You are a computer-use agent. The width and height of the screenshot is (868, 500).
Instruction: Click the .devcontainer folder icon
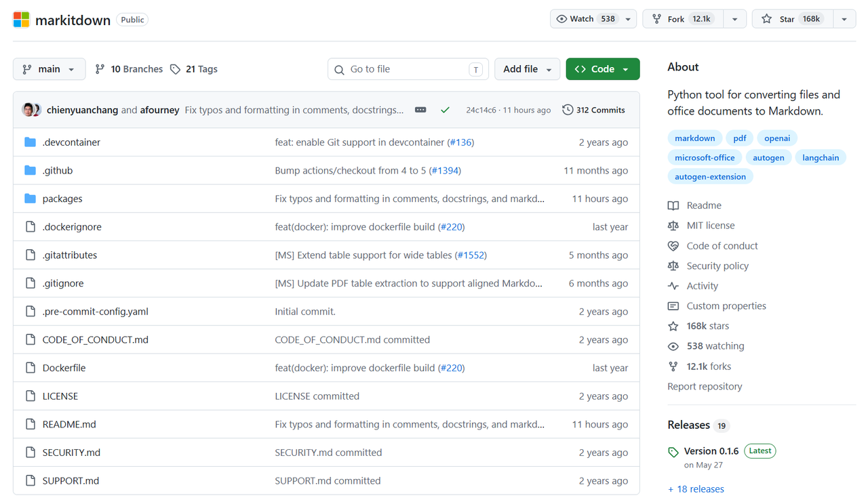[x=30, y=142]
